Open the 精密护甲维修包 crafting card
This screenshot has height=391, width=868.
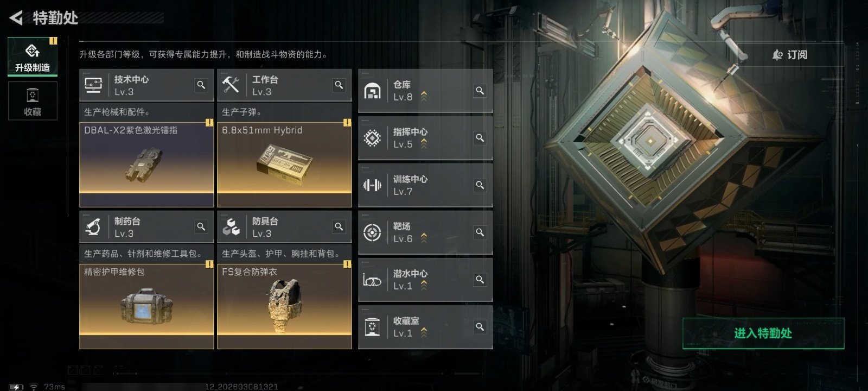pos(146,306)
